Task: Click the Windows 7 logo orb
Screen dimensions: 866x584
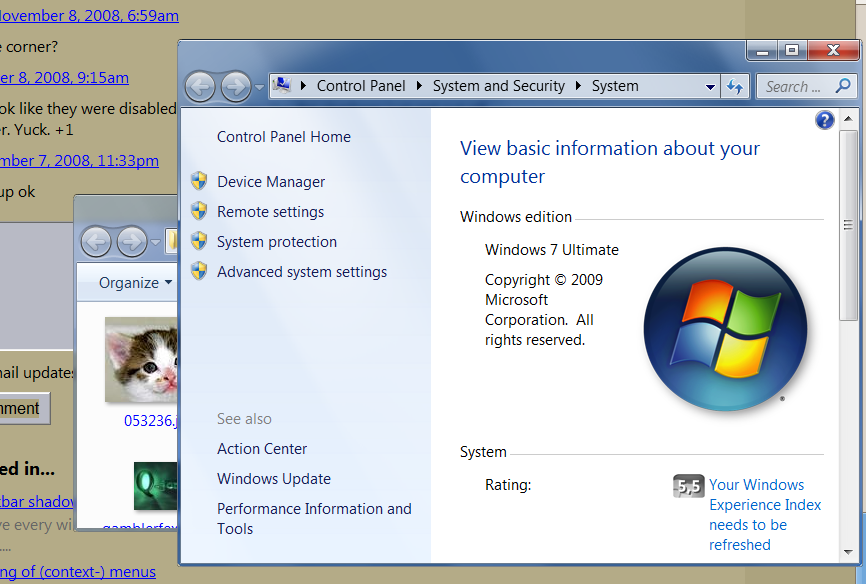Action: (x=725, y=329)
